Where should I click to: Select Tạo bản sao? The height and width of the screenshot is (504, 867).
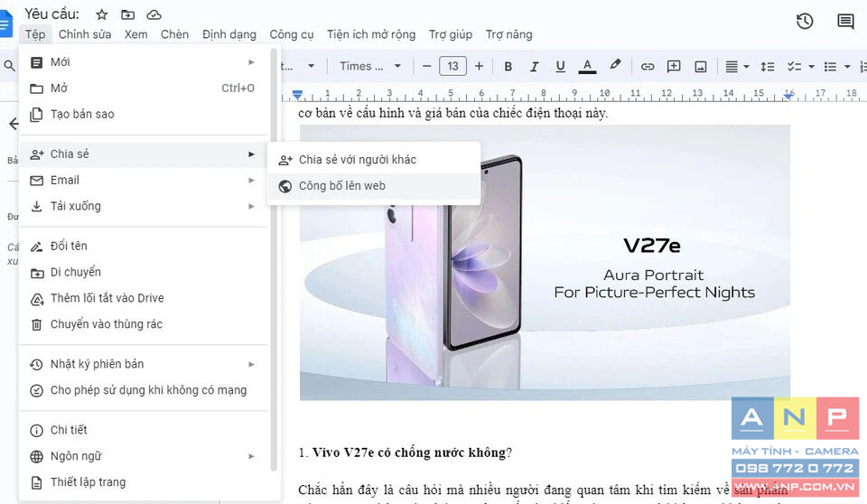[x=144, y=114]
